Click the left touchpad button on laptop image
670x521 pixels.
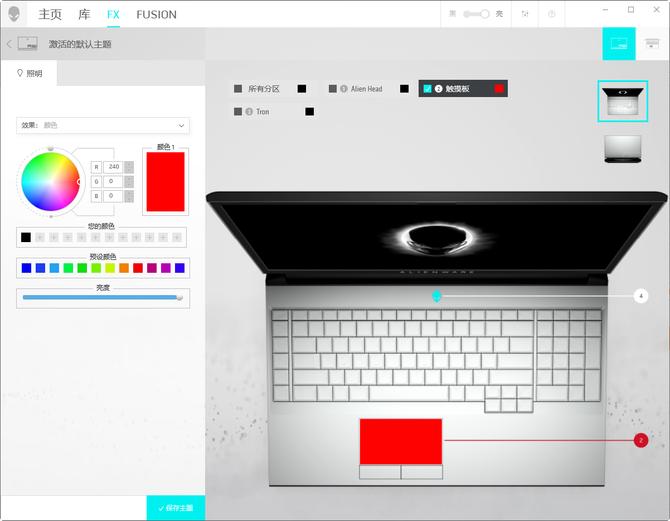(380, 472)
